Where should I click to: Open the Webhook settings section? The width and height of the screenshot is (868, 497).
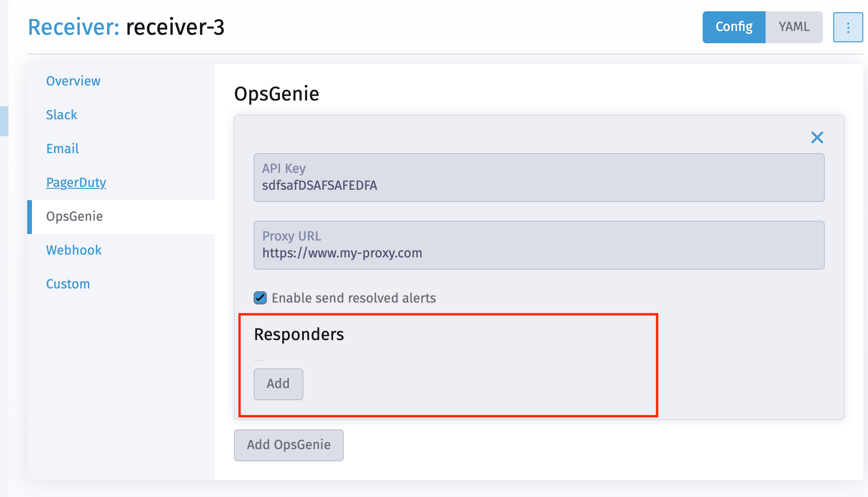[74, 250]
